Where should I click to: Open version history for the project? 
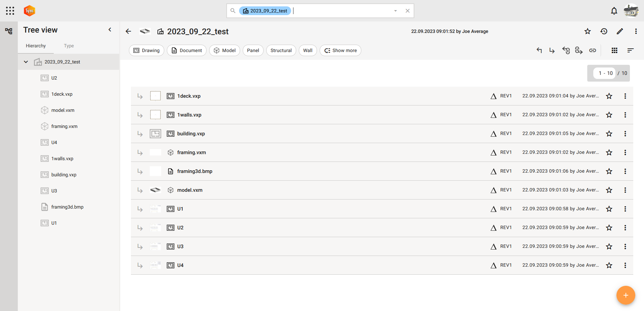click(604, 31)
